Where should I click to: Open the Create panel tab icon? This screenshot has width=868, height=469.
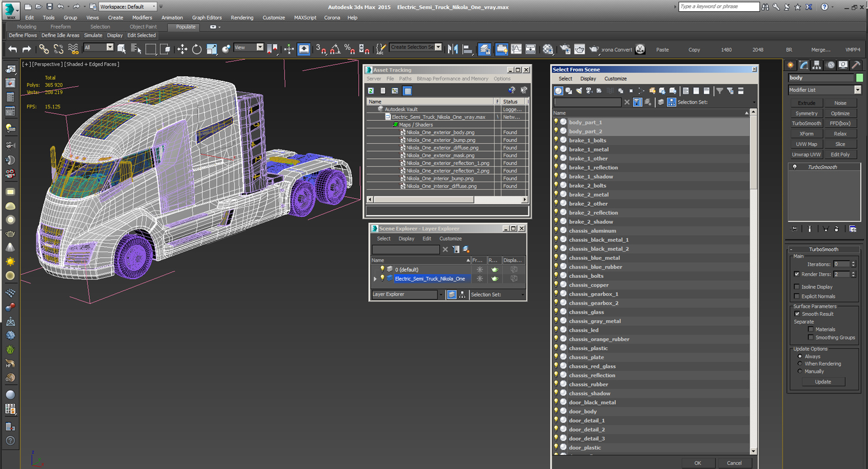tap(791, 65)
